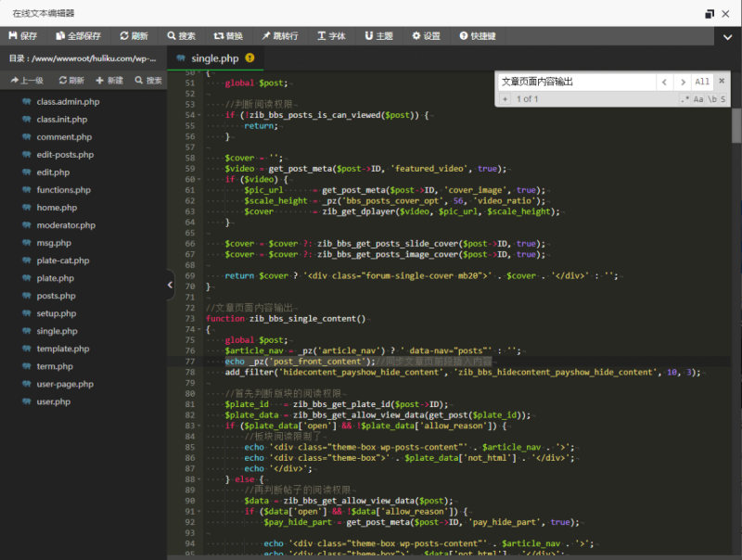Open home.php in the file list
Screen dimensions: 742x560
tap(57, 208)
